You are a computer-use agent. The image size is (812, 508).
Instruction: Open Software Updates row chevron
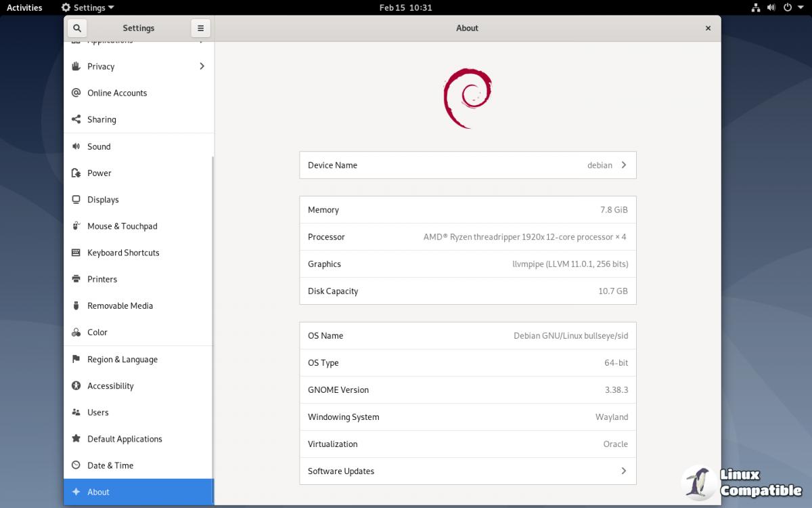(623, 471)
